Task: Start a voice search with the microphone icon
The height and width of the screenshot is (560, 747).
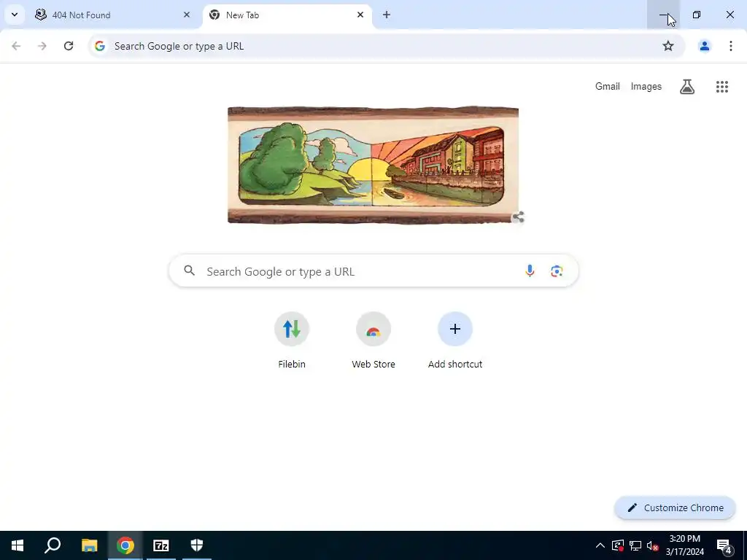Action: [530, 271]
